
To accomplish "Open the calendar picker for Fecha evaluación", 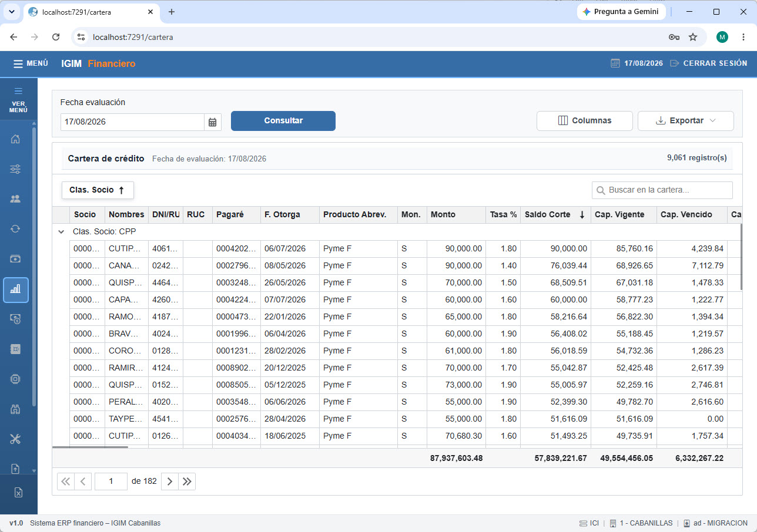I will [x=213, y=122].
